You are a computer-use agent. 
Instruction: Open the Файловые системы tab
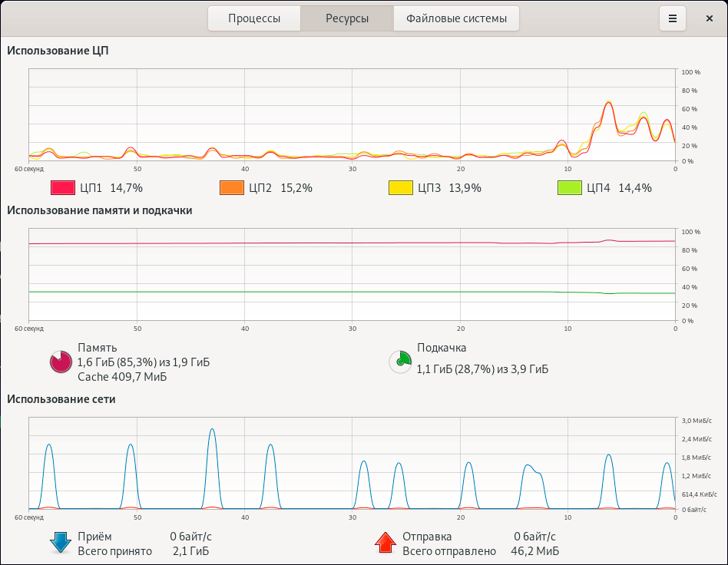456,18
